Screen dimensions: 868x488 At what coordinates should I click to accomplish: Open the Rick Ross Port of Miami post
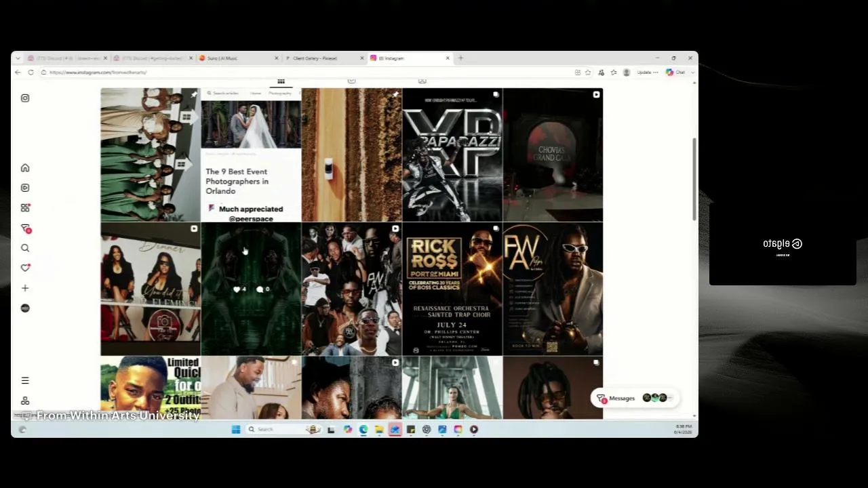point(452,289)
